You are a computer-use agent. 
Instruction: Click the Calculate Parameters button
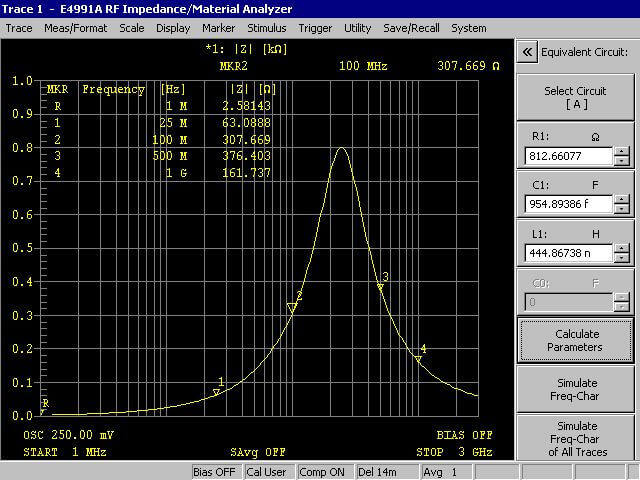576,340
